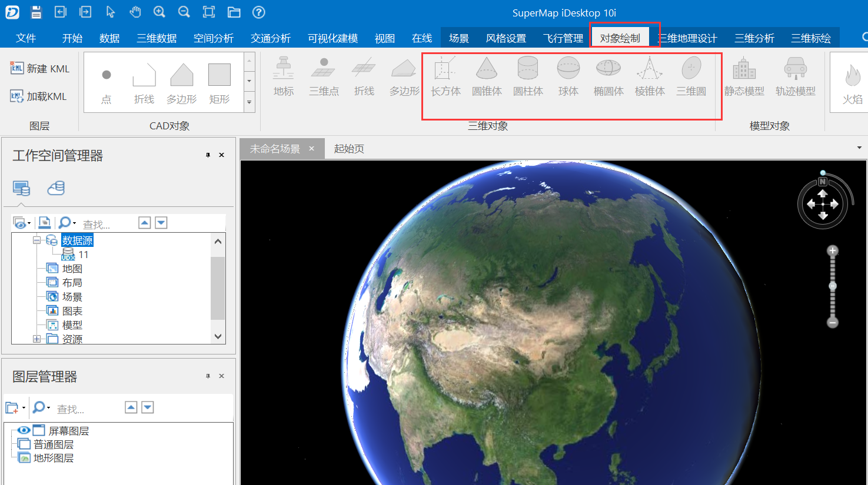Viewport: 868px width, 485px height.
Task: Switch to the 开始 ribbon tab
Action: (72, 38)
